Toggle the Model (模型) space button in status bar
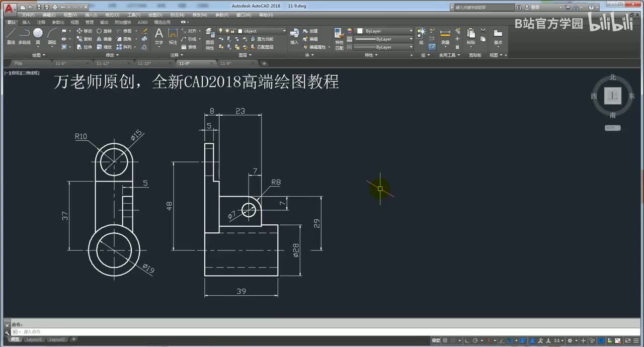 coord(436,340)
